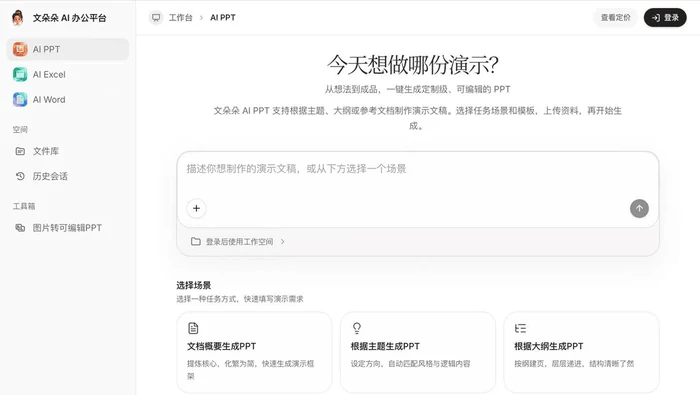Select 文档概要生成PPT scenario card

pos(254,352)
